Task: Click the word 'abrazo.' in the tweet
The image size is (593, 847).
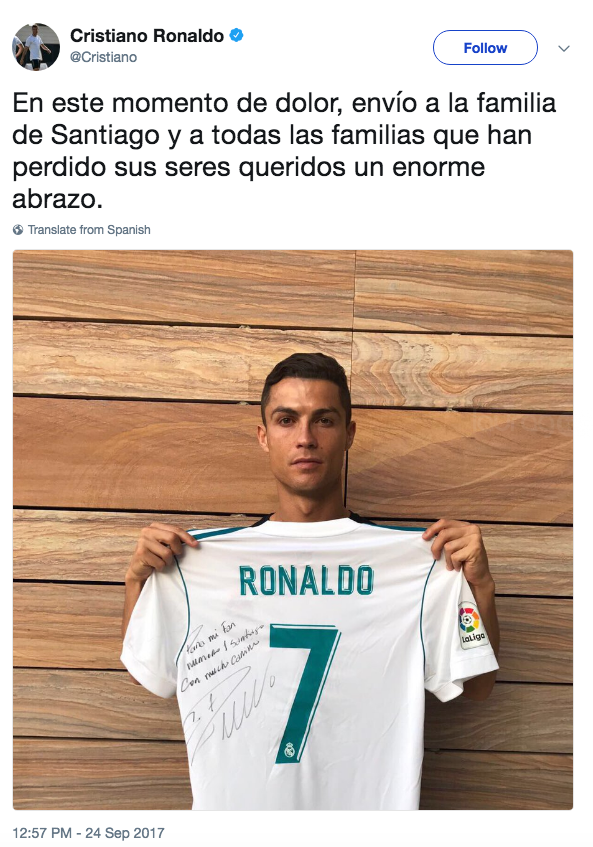Action: [57, 199]
